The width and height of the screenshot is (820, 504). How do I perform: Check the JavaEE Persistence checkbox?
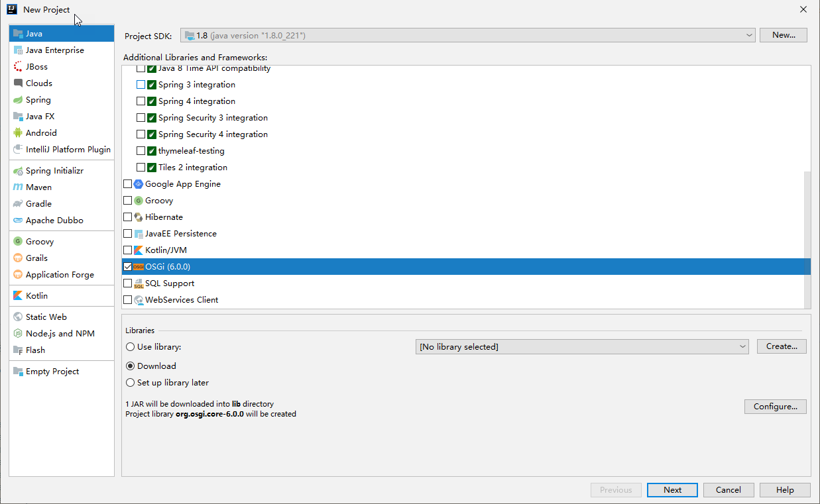point(127,234)
